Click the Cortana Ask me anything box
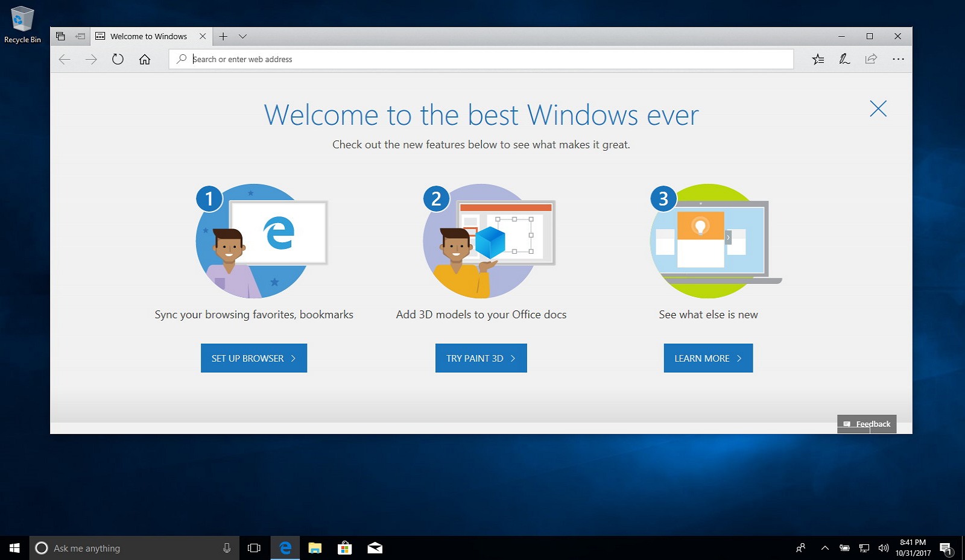 point(134,548)
